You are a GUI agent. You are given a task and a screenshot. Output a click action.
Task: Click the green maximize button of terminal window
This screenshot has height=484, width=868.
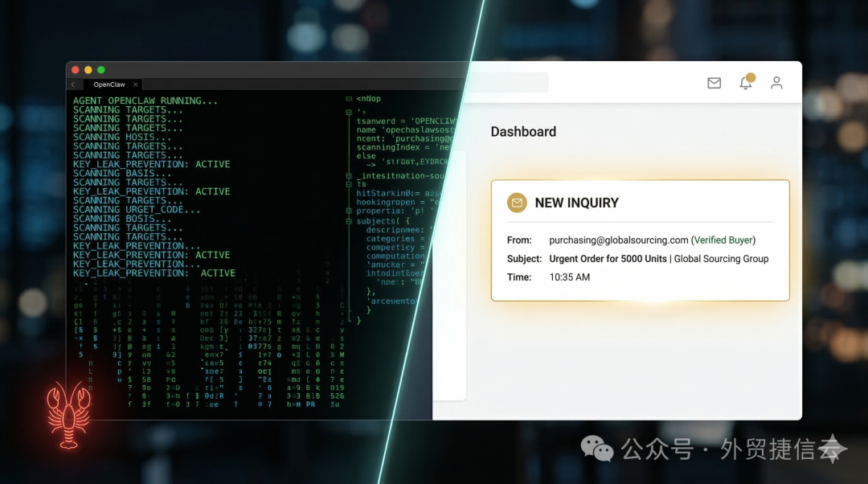click(100, 70)
